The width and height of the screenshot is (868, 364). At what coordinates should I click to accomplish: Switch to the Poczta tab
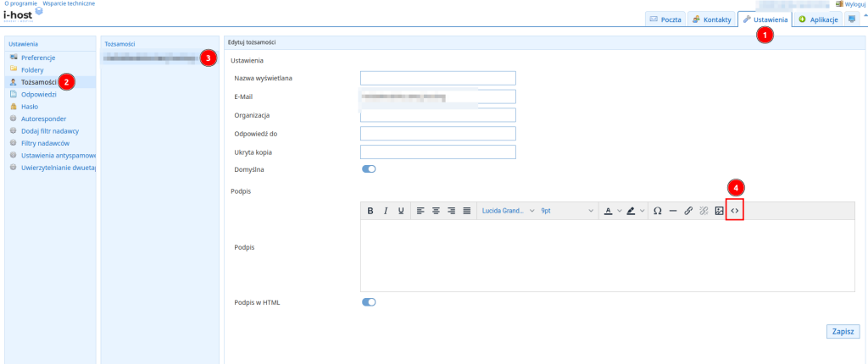tap(665, 19)
